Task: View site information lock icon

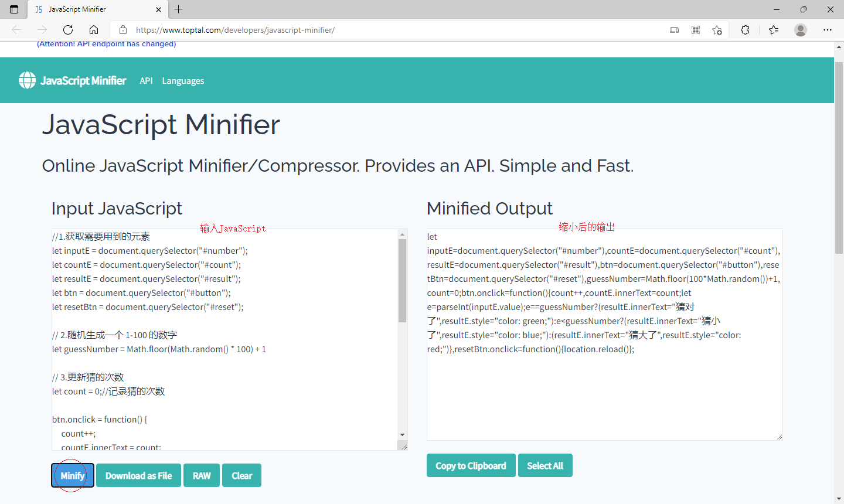Action: [123, 30]
